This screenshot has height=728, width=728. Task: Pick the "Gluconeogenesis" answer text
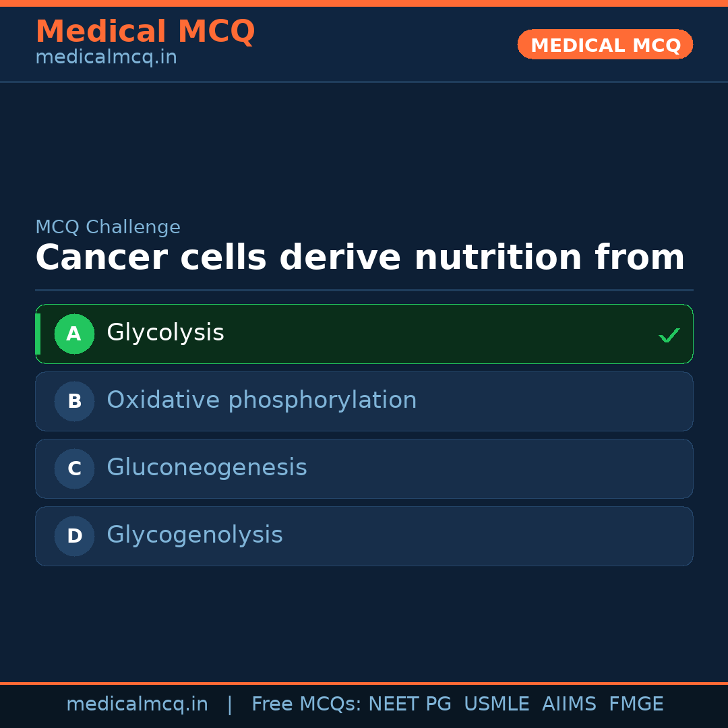206,468
